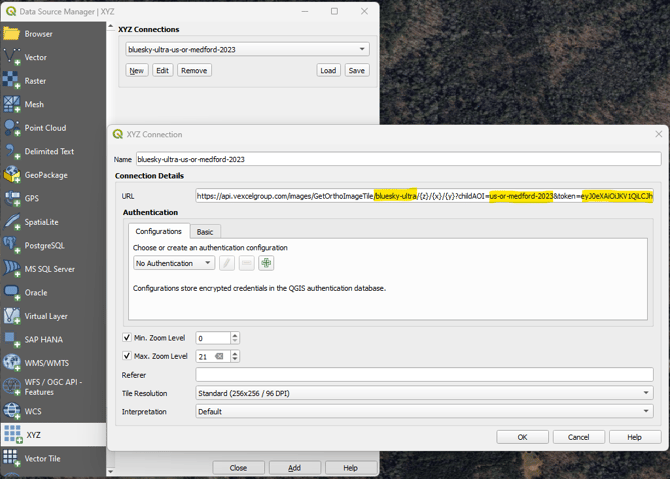The width and height of the screenshot is (670, 479).
Task: Open the SAP HANA source
Action: 53,340
